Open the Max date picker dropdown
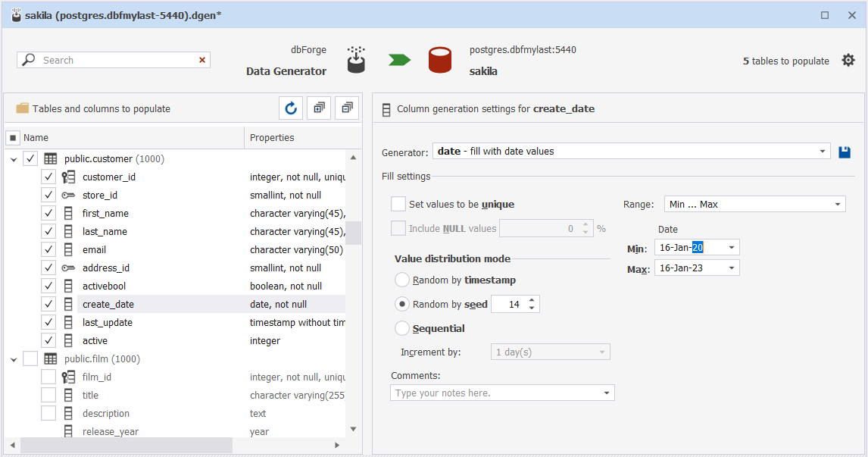Viewport: 868px width, 457px height. [731, 268]
